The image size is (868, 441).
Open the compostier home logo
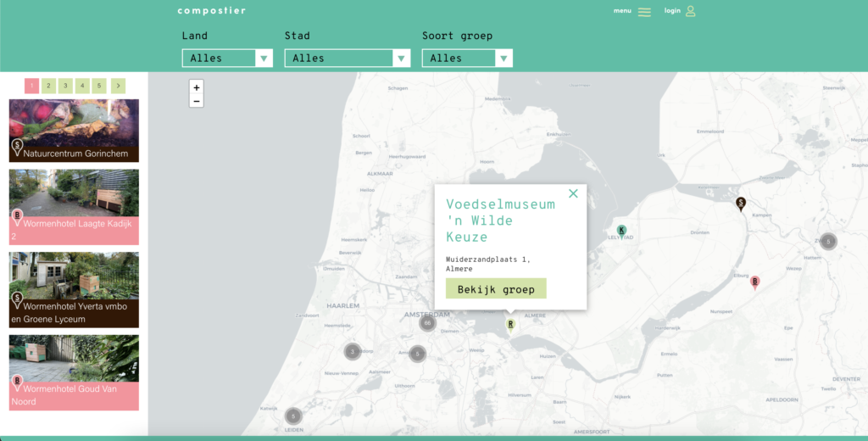(x=211, y=11)
